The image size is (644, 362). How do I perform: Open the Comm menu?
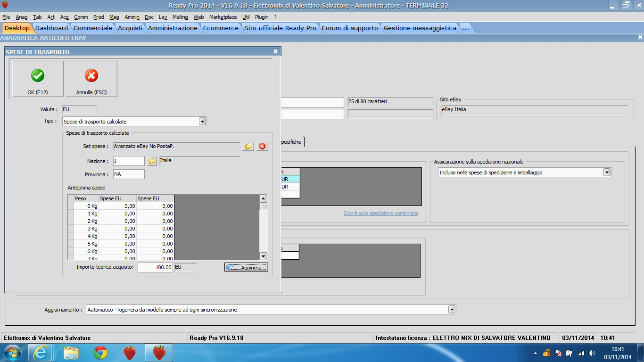click(81, 17)
